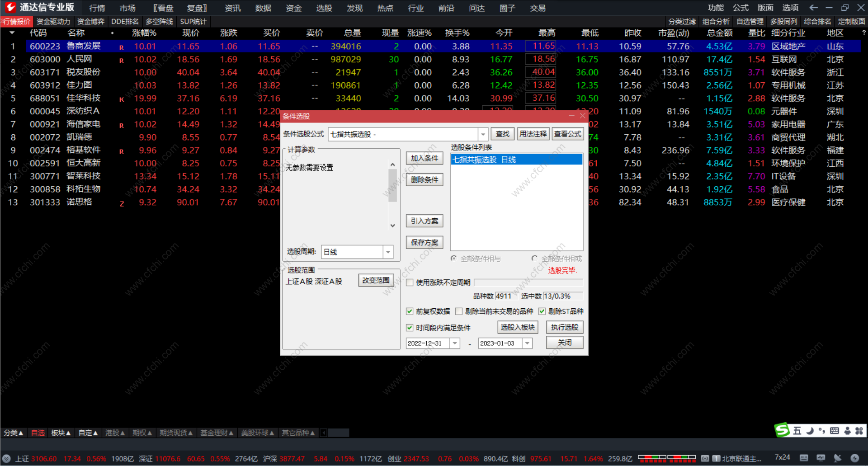Click the Sogou moon icon
868x466 pixels.
tap(810, 431)
